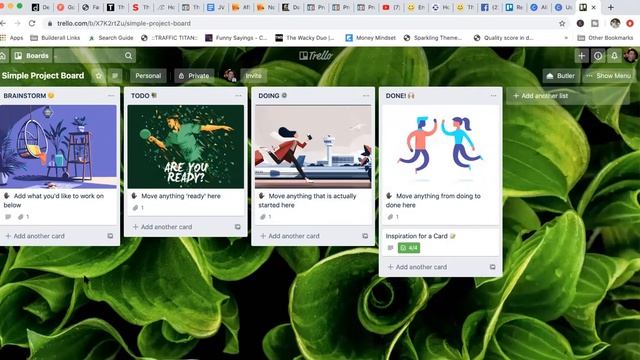Click the board description icon beside star
This screenshot has width=640, height=360.
(x=115, y=76)
